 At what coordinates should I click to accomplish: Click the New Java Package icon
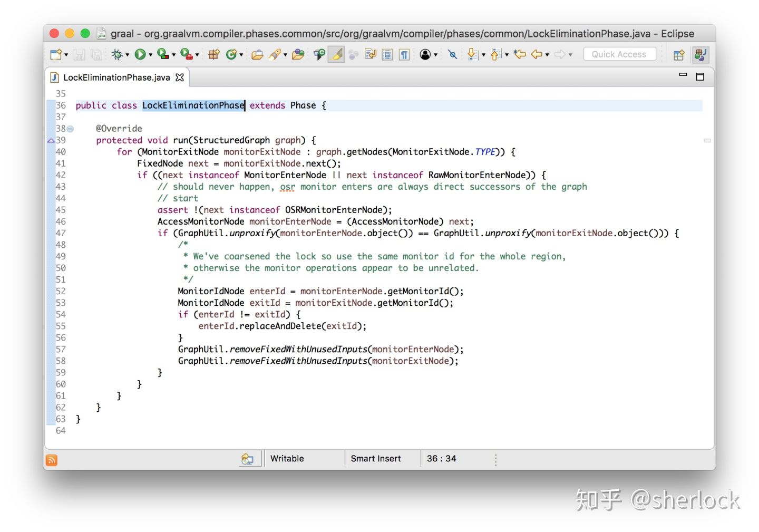pos(213,54)
